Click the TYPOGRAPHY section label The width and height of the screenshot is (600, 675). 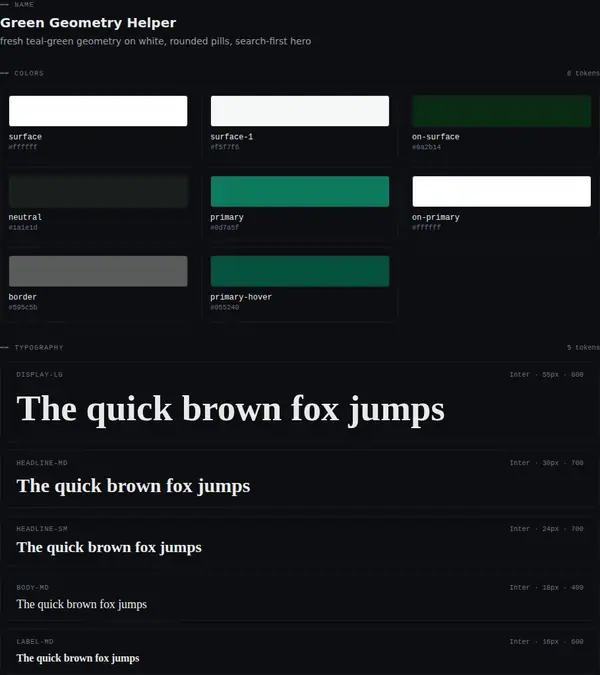point(39,347)
